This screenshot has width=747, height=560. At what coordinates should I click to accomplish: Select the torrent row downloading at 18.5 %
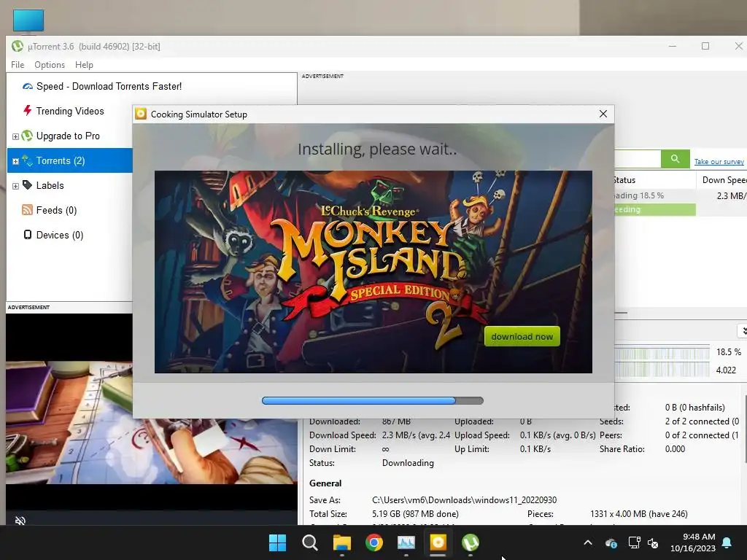pyautogui.click(x=681, y=195)
